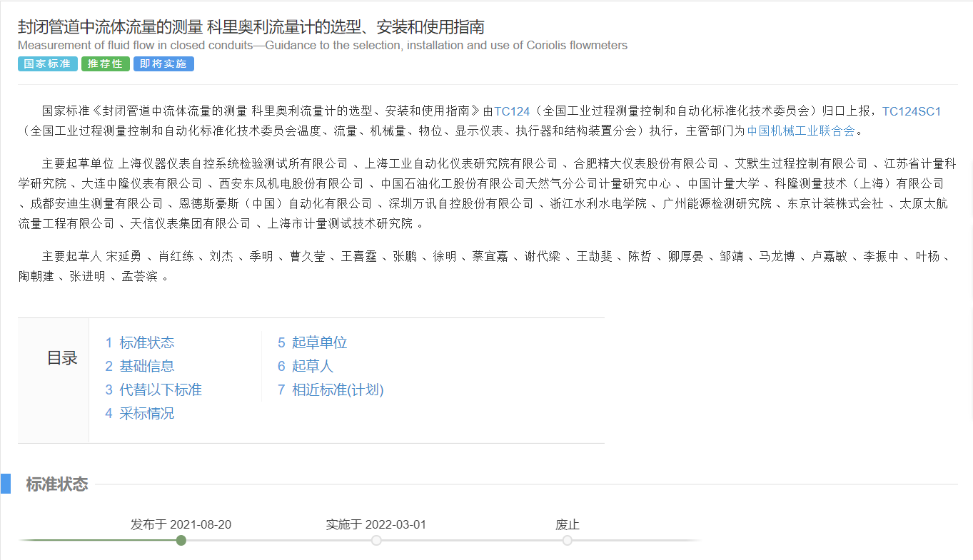Click the blue 即将实施 status badge
The height and width of the screenshot is (560, 973).
click(x=163, y=64)
